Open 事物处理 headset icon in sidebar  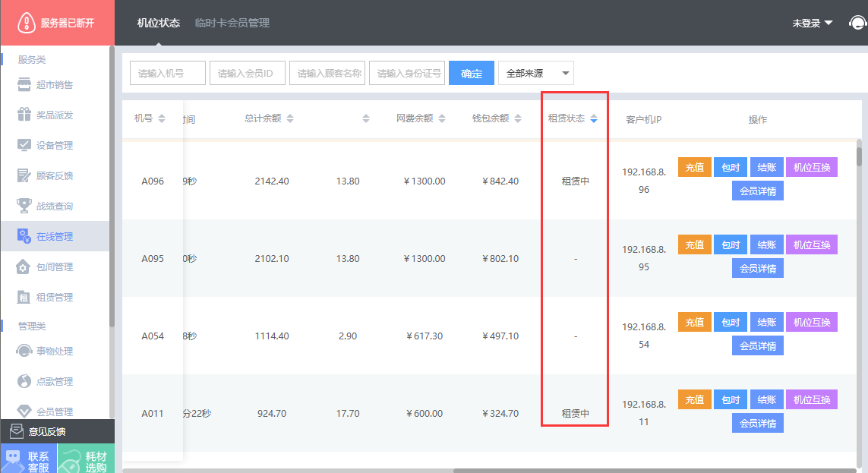point(24,351)
